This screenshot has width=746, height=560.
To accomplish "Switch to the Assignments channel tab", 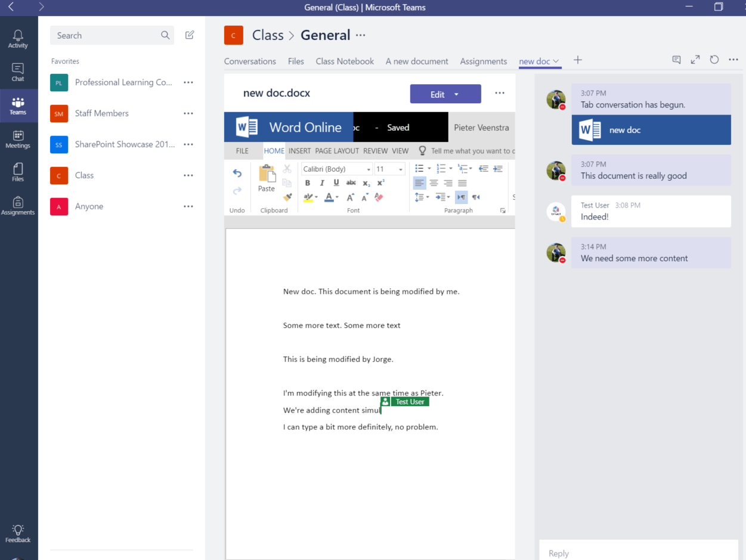I will pyautogui.click(x=484, y=61).
